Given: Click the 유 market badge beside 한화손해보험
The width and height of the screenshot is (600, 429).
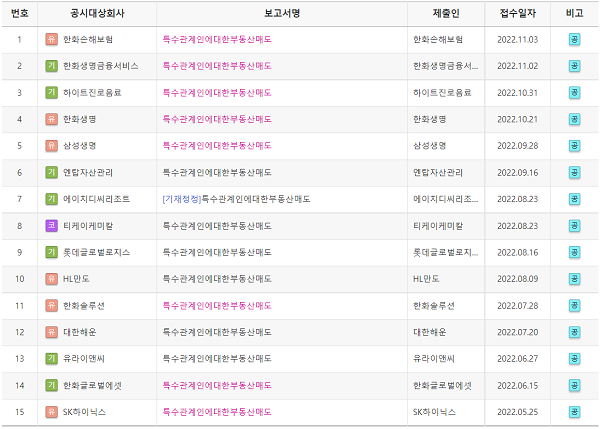Looking at the screenshot, I should point(51,39).
